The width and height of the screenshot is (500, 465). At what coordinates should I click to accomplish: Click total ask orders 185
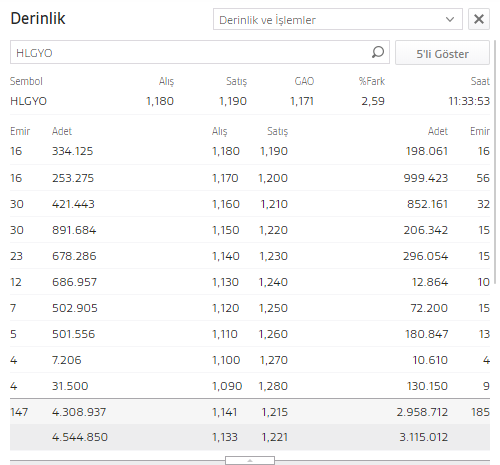(x=480, y=412)
